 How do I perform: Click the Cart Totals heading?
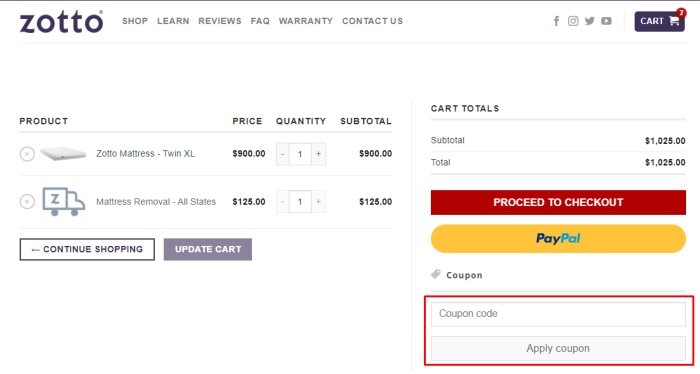465,108
